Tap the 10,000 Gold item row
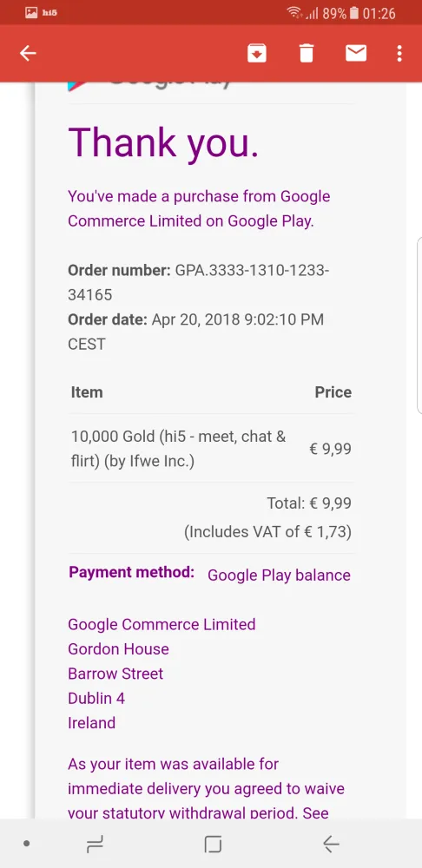Image resolution: width=422 pixels, height=868 pixels. 211,449
